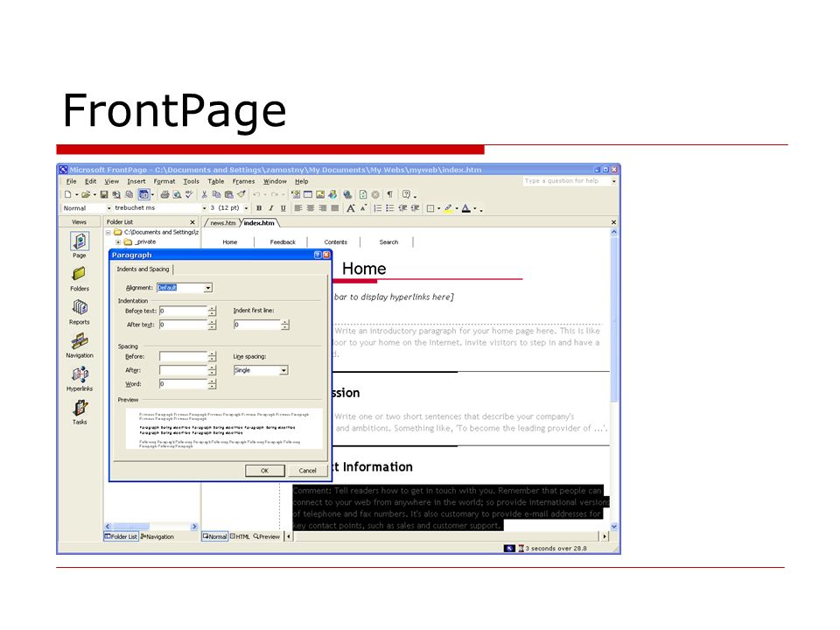Click Cancel in the Paragraph dialog
Viewport: 840px width, 630px height.
(307, 471)
